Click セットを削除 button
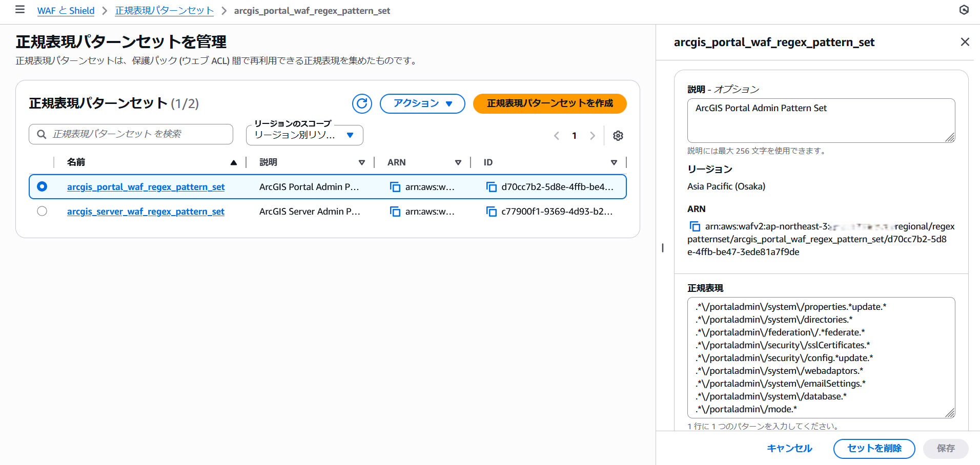Viewport: 980px width, 465px height. 874,449
